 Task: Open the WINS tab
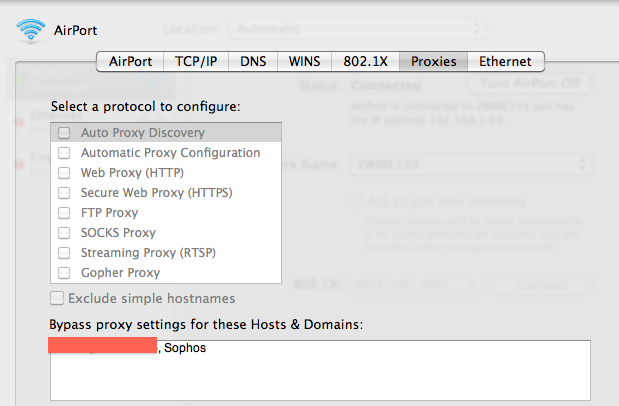pos(304,62)
